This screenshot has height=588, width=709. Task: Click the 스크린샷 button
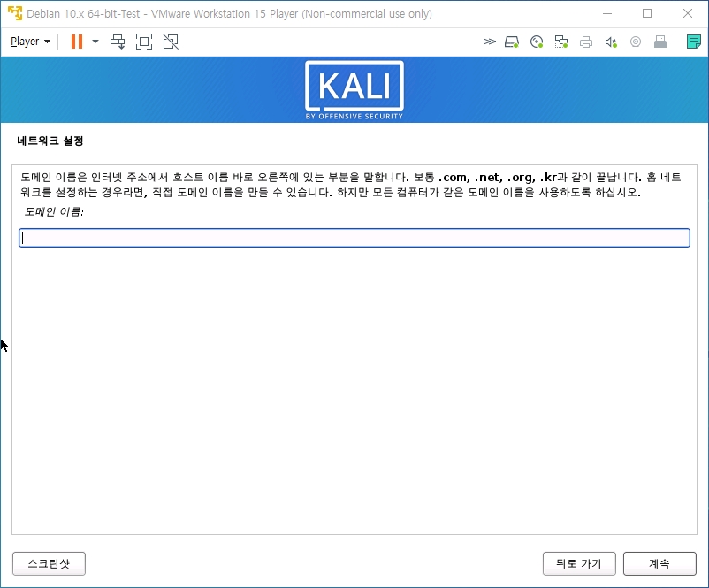49,563
